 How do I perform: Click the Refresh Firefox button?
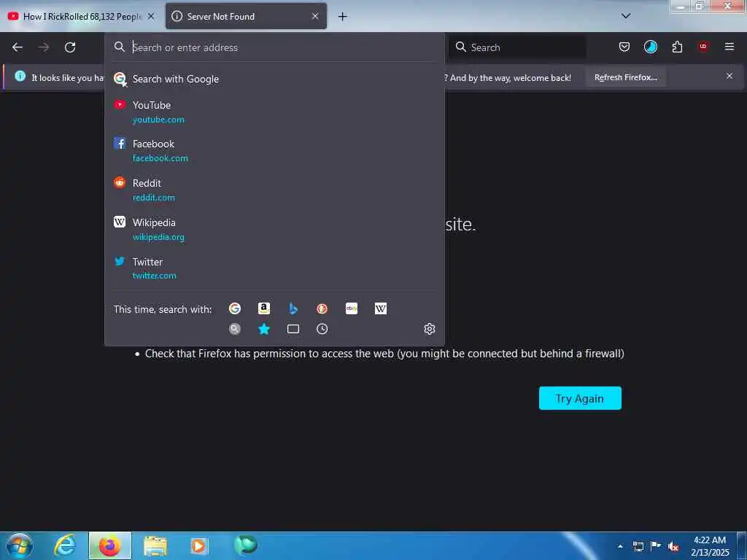point(625,77)
